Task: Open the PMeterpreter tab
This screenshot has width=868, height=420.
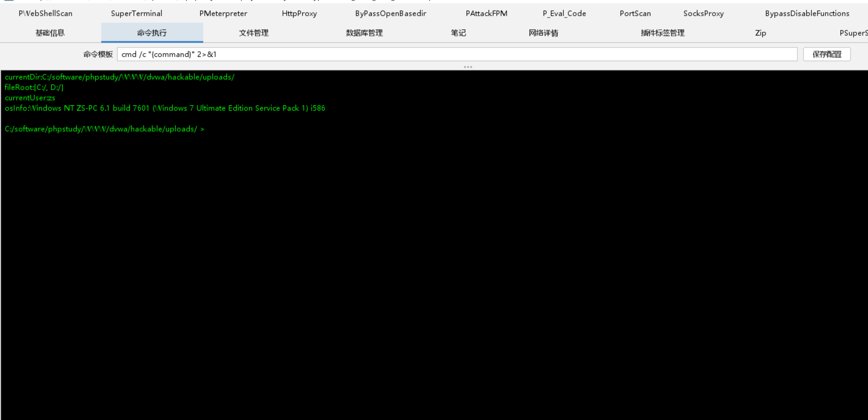Action: (223, 14)
